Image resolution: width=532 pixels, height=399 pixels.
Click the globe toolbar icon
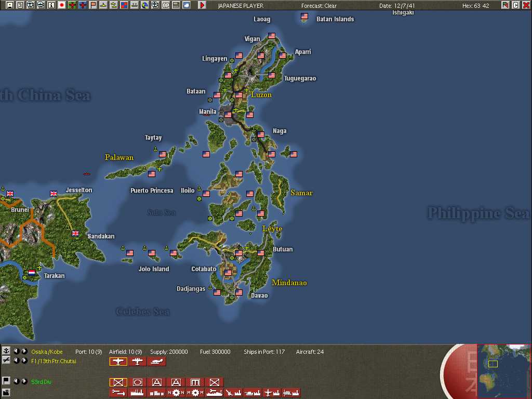pos(145,5)
